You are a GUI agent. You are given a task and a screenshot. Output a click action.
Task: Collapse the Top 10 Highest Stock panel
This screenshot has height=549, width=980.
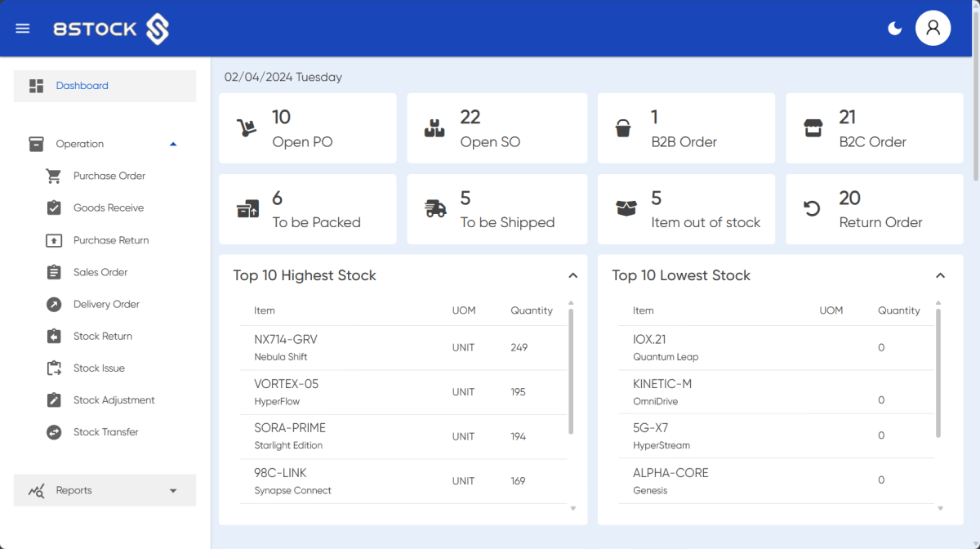pyautogui.click(x=573, y=275)
